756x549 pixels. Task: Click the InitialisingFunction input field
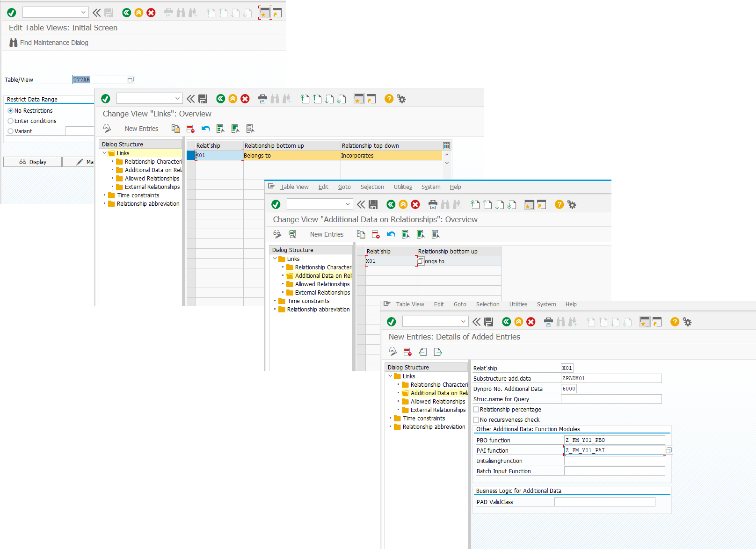614,461
